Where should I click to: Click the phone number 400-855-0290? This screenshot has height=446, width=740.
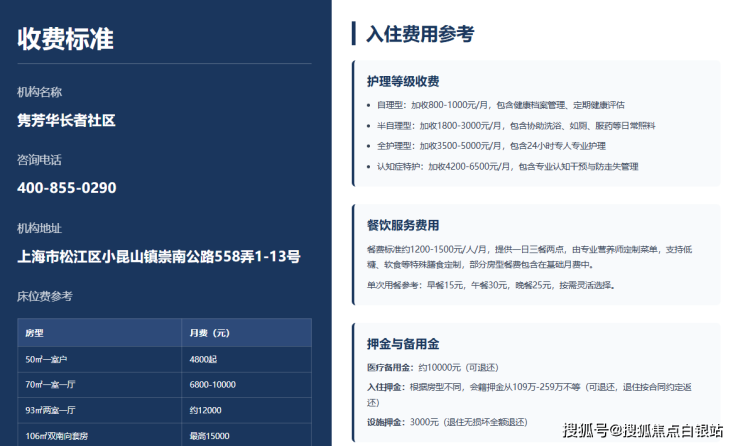point(67,188)
